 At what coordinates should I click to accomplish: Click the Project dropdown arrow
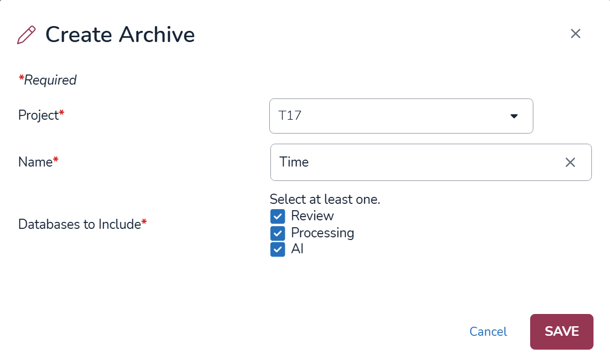514,116
